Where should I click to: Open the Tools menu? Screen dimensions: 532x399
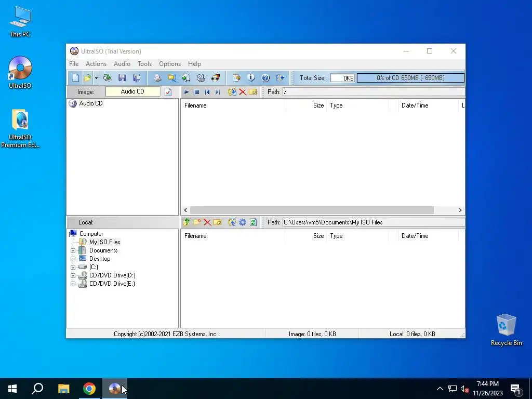[x=144, y=64]
